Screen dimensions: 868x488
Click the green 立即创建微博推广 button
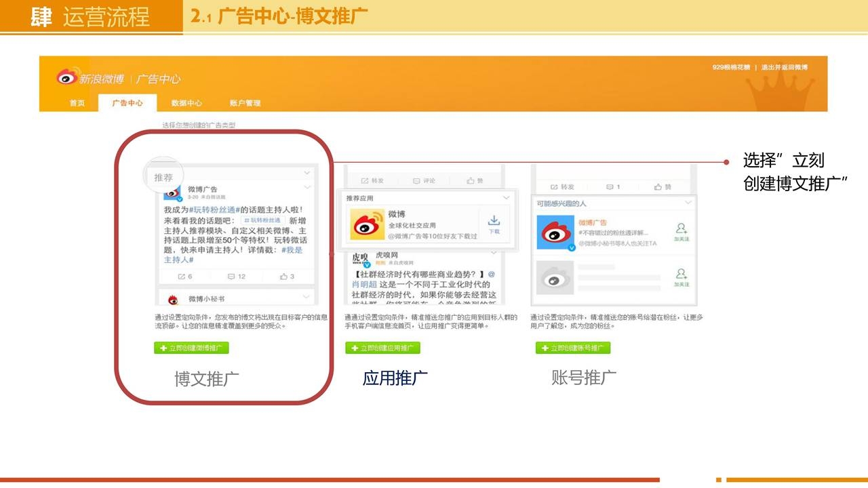coord(191,348)
